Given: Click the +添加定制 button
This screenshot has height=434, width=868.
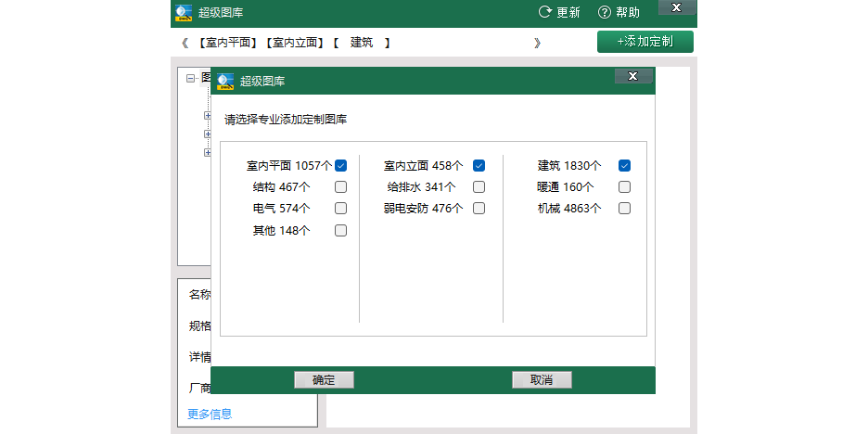Looking at the screenshot, I should pyautogui.click(x=645, y=42).
